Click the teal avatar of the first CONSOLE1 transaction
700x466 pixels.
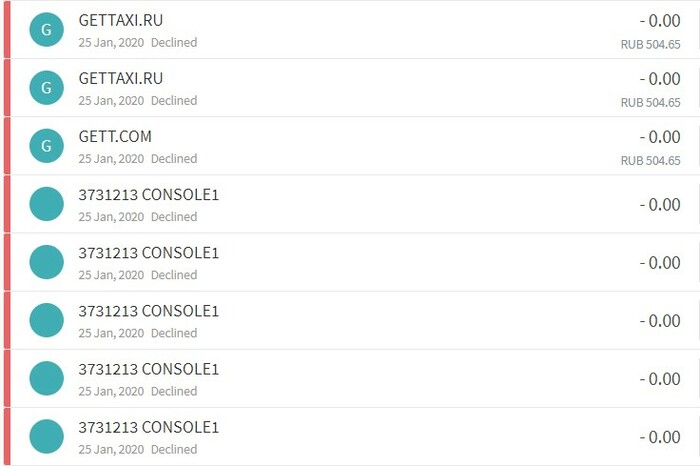coord(46,204)
